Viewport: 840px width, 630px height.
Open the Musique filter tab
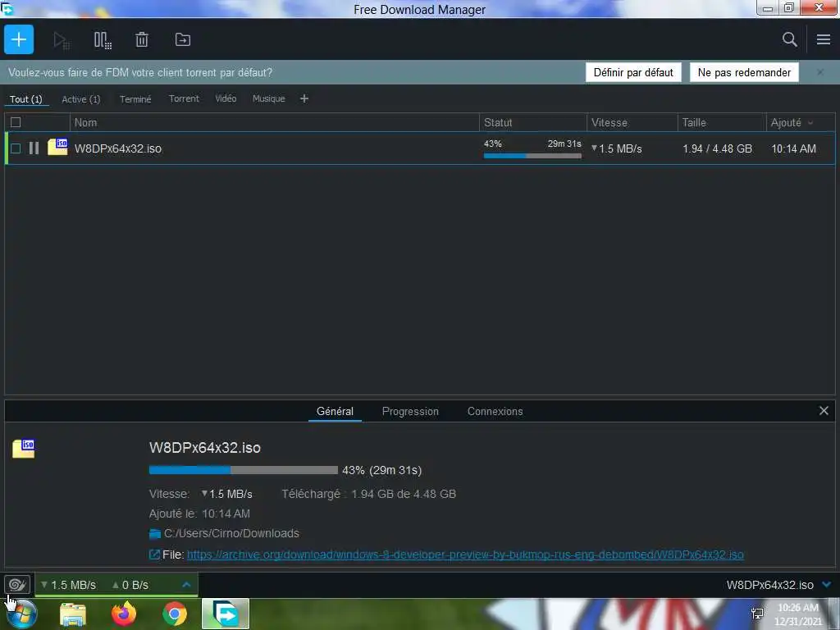268,98
